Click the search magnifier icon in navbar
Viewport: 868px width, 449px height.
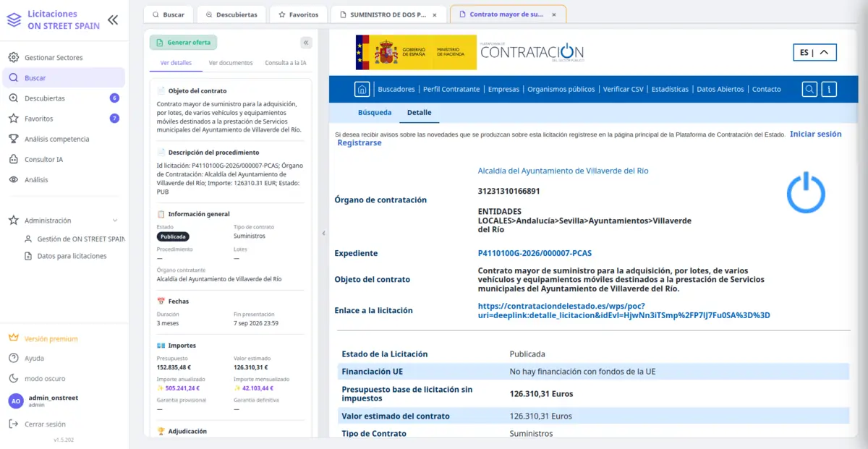click(810, 89)
